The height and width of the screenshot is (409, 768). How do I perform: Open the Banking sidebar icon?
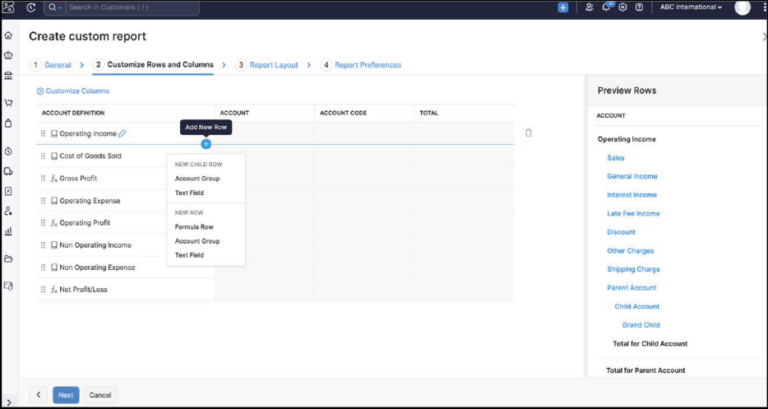point(8,75)
